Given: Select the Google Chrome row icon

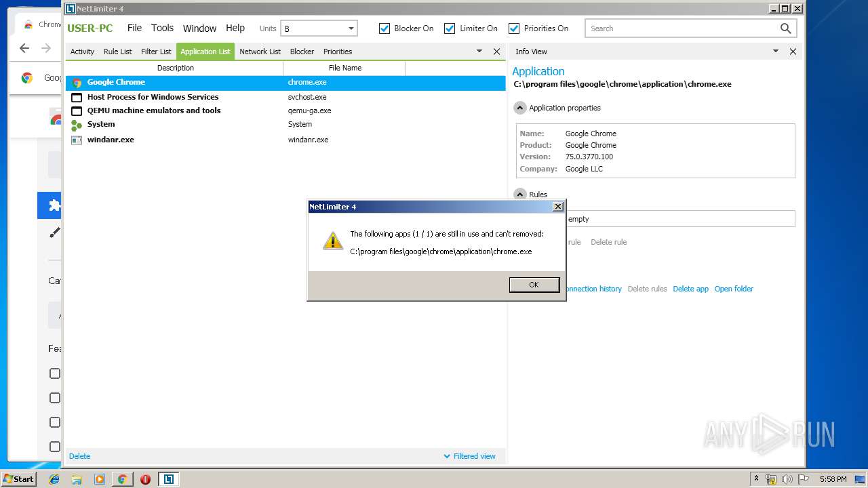Looking at the screenshot, I should (77, 83).
